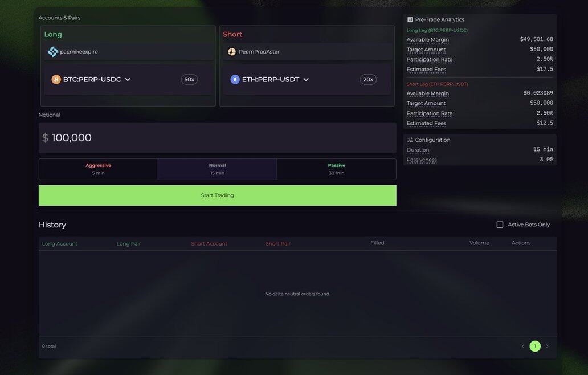Screen dimensions: 588x375
Task: Enable the Active Bots Only checkbox
Action: (500, 225)
